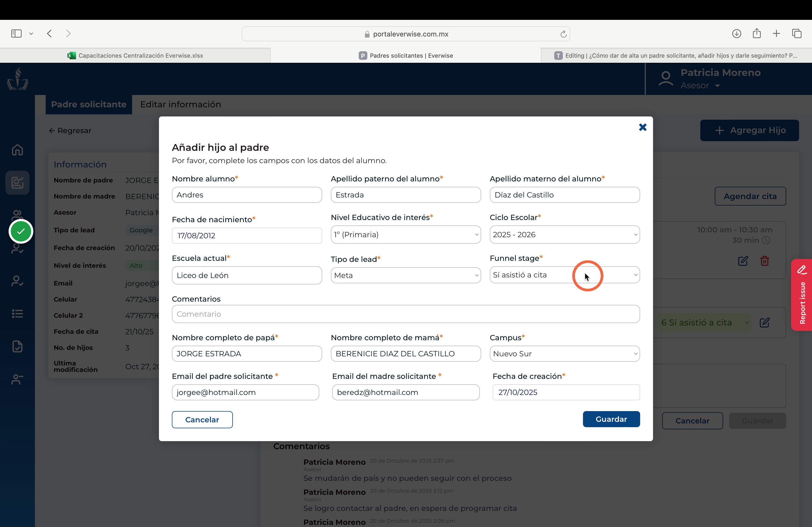Open the Safari downloads icon

pyautogui.click(x=737, y=33)
